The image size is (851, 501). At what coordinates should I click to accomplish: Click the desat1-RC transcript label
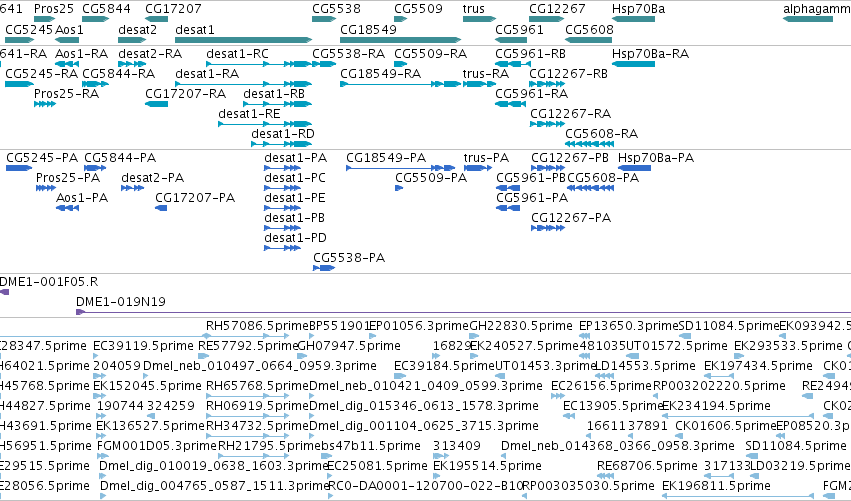coord(238,54)
